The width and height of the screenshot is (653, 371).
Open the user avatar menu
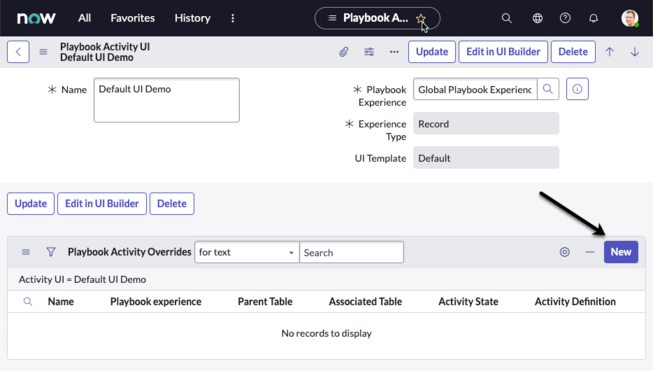pos(630,18)
